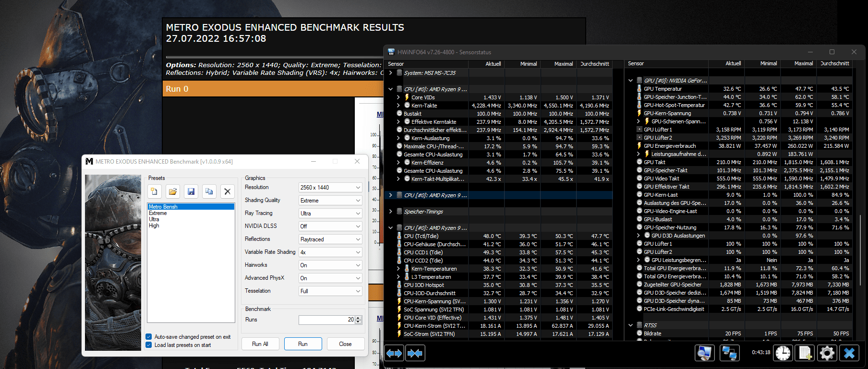The height and width of the screenshot is (369, 868).
Task: Open the NVIDIA DLSS dropdown
Action: tap(330, 226)
